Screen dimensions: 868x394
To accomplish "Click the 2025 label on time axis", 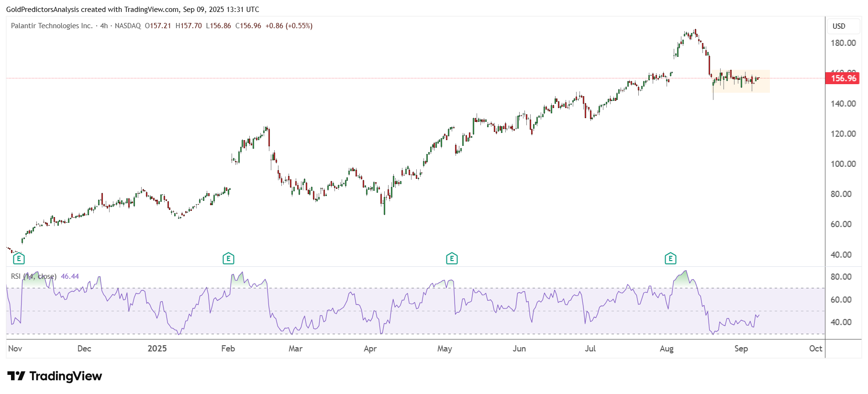I will [x=157, y=349].
